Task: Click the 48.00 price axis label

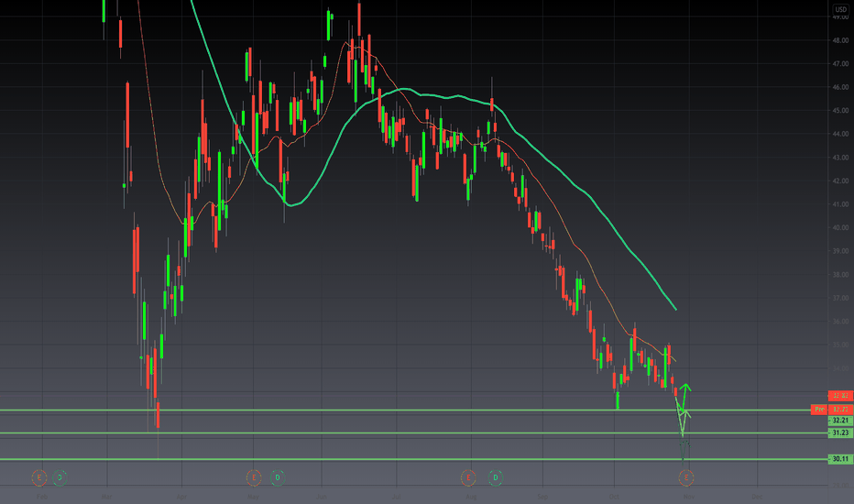Action: click(840, 40)
